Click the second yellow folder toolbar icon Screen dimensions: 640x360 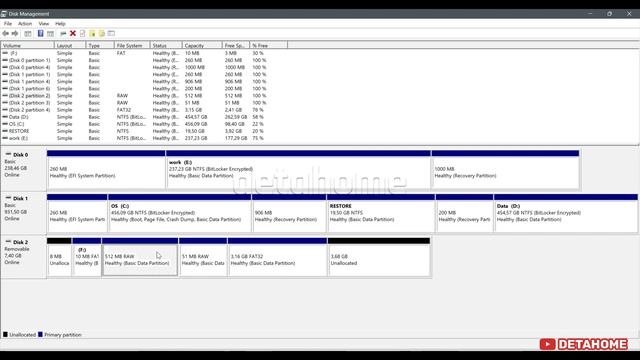pos(102,33)
